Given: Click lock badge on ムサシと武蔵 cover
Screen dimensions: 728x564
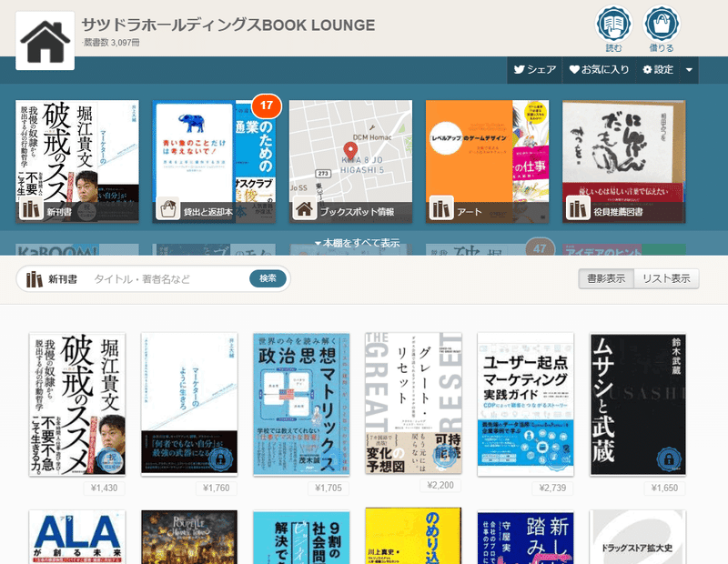Looking at the screenshot, I should coord(668,459).
